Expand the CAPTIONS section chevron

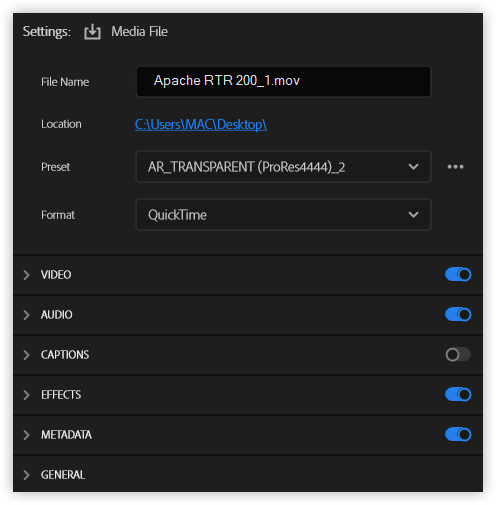(x=26, y=355)
